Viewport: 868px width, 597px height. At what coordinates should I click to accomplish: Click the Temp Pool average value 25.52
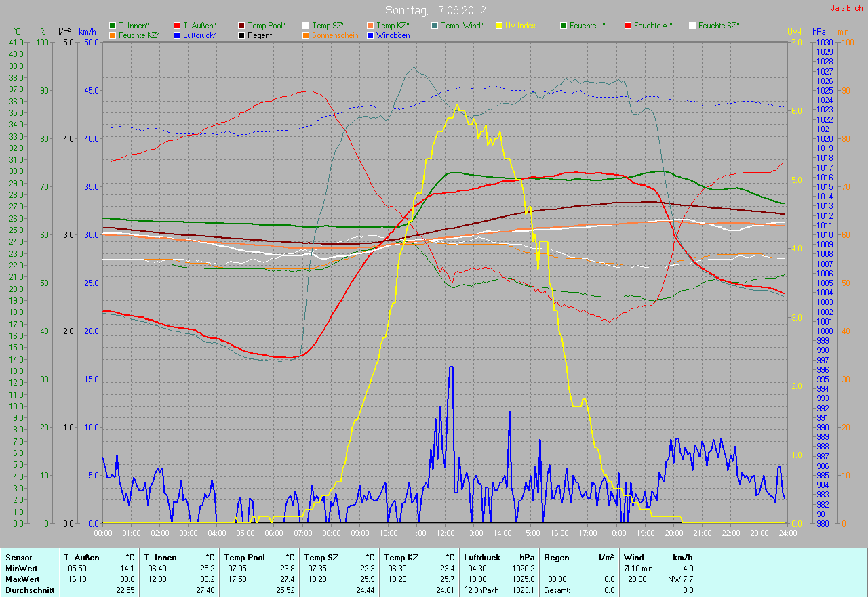[285, 590]
